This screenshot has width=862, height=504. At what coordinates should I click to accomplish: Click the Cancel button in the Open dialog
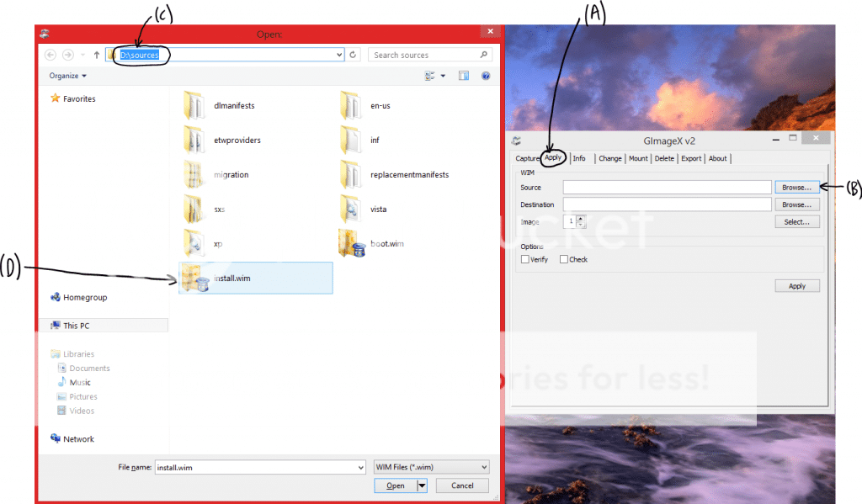pyautogui.click(x=461, y=485)
